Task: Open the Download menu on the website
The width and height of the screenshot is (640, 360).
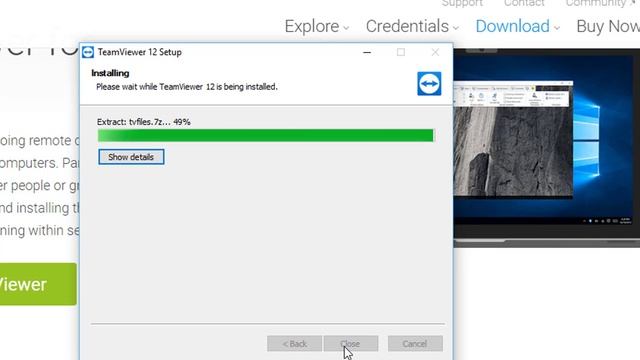Action: [518, 27]
